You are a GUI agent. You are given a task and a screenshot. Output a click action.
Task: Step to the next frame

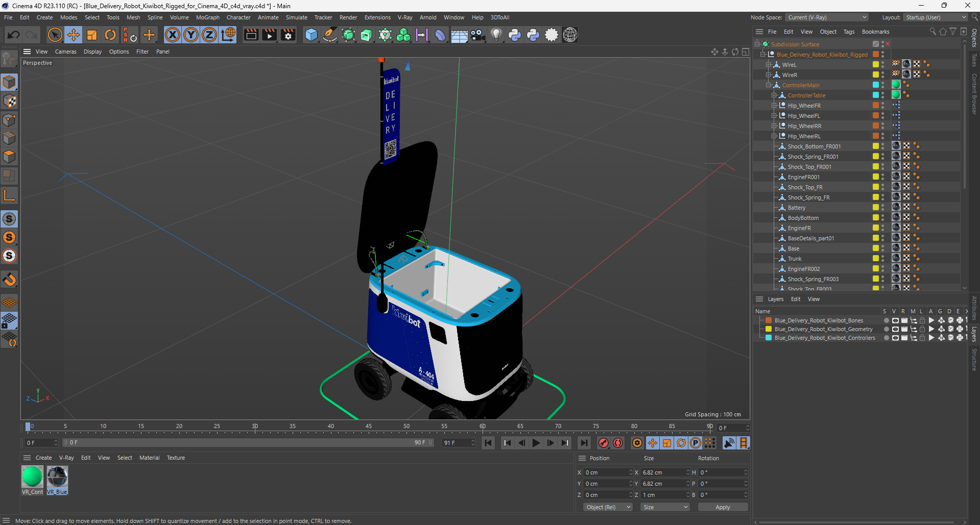coord(551,443)
